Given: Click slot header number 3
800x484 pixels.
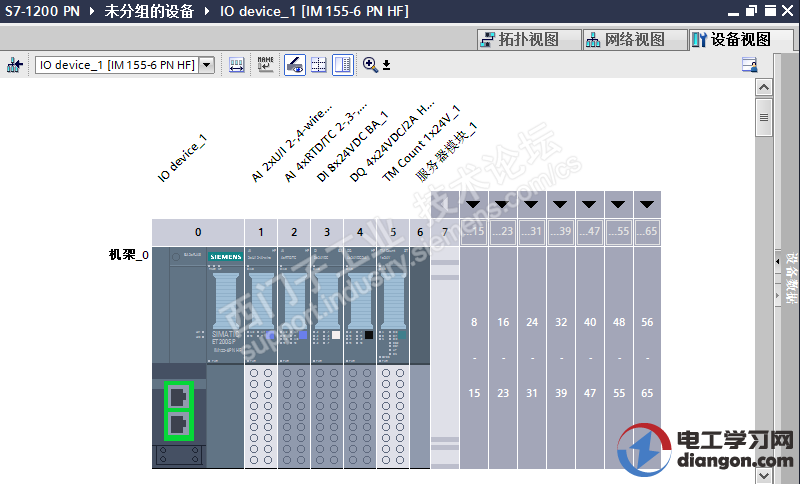Looking at the screenshot, I should pyautogui.click(x=327, y=233).
